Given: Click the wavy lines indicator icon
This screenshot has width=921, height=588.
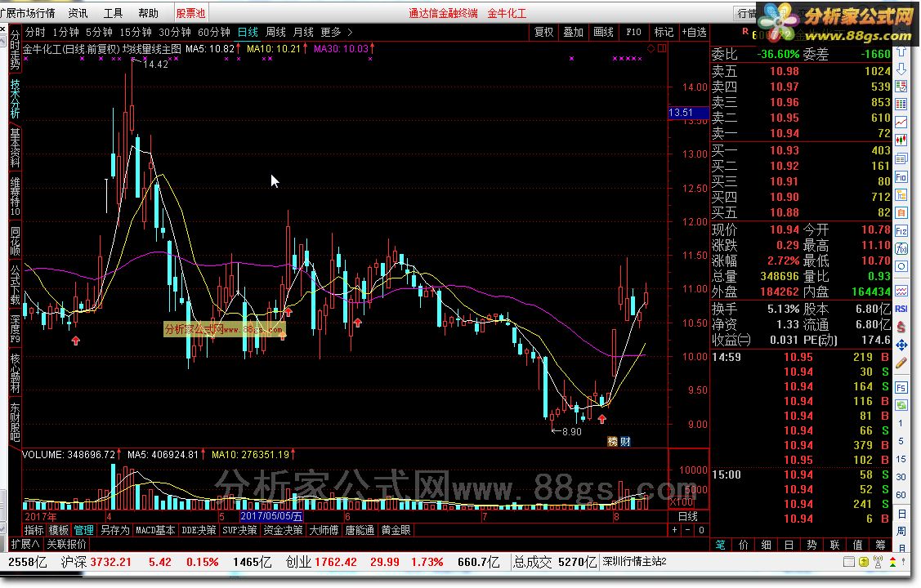Looking at the screenshot, I should [901, 291].
